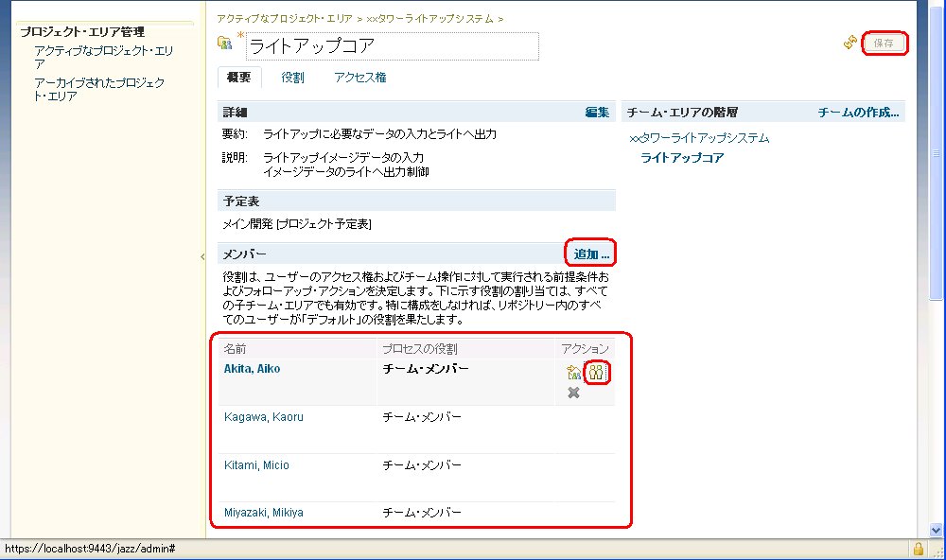Viewport: 946px width, 560px height.
Task: Click breadcrumb アクティブなプロジェクト・エリア
Action: tap(285, 19)
